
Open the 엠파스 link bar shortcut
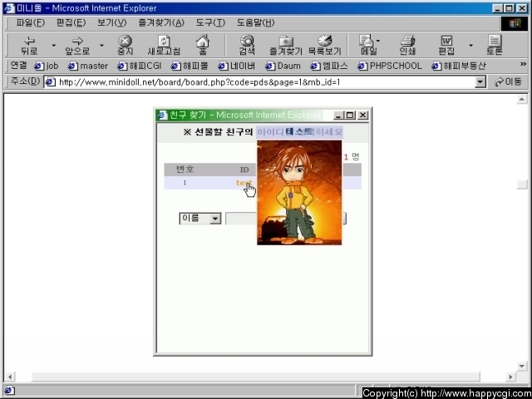(x=329, y=66)
